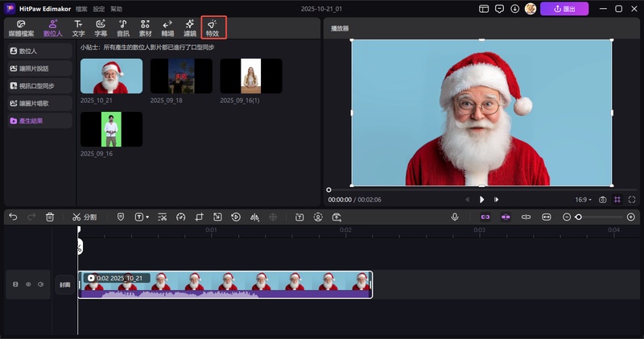Open the 特效 (Effects) tab
This screenshot has width=644, height=339.
tap(213, 28)
